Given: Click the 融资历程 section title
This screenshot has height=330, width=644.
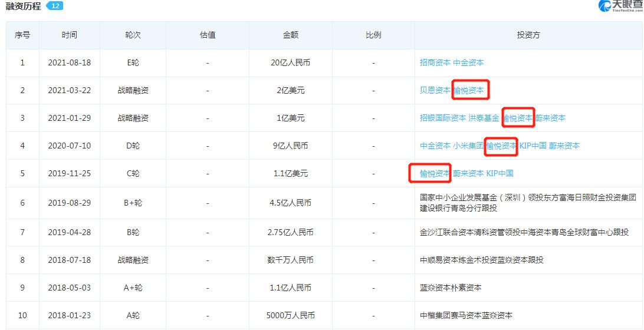Looking at the screenshot, I should [23, 6].
